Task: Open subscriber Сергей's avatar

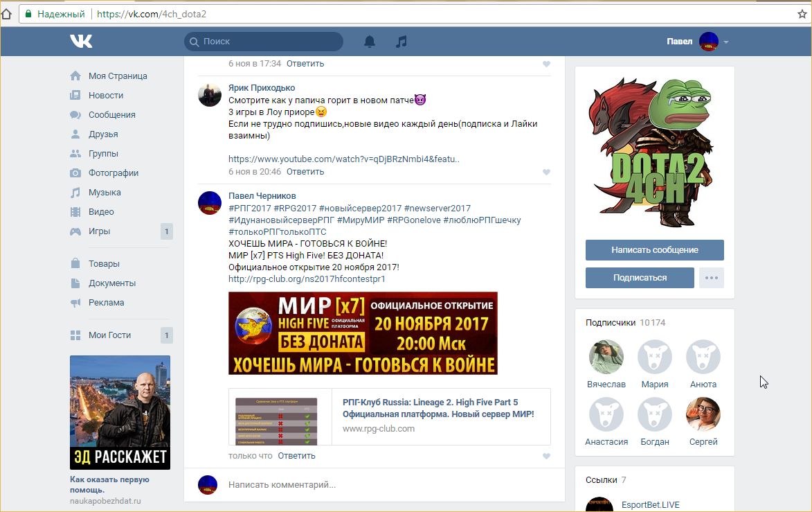Action: click(x=703, y=414)
